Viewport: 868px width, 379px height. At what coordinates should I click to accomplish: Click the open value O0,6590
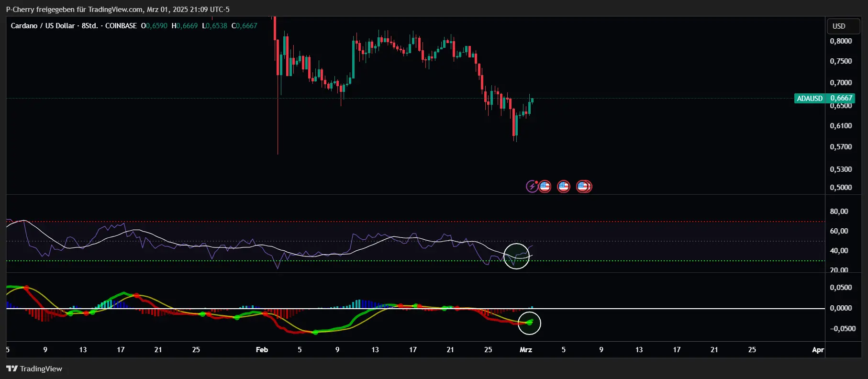point(154,26)
